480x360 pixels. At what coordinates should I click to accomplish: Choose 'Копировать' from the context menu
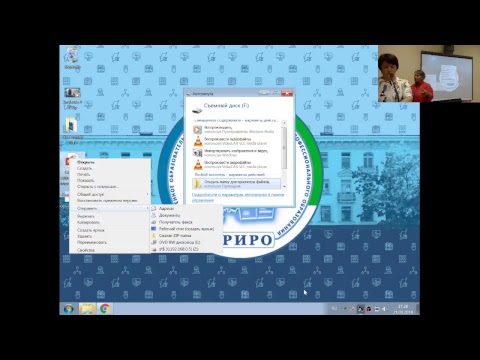pos(110,222)
